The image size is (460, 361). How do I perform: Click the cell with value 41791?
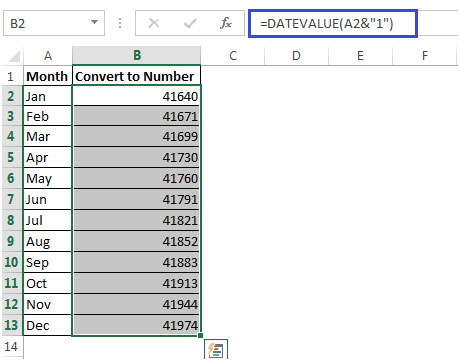136,199
